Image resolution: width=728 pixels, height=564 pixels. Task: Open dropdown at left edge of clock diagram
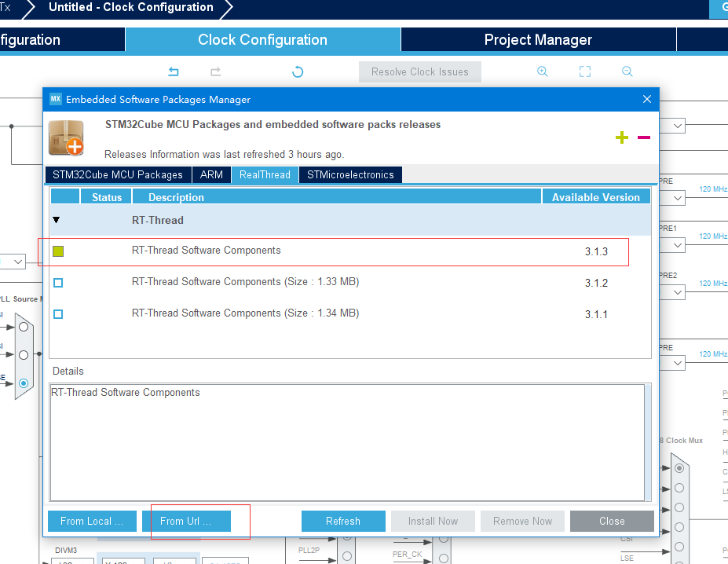(17, 262)
